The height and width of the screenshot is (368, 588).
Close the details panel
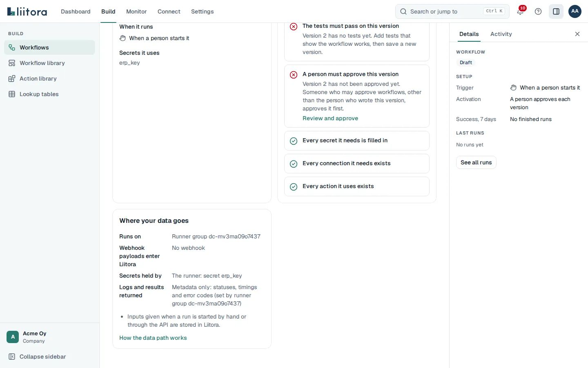click(577, 34)
